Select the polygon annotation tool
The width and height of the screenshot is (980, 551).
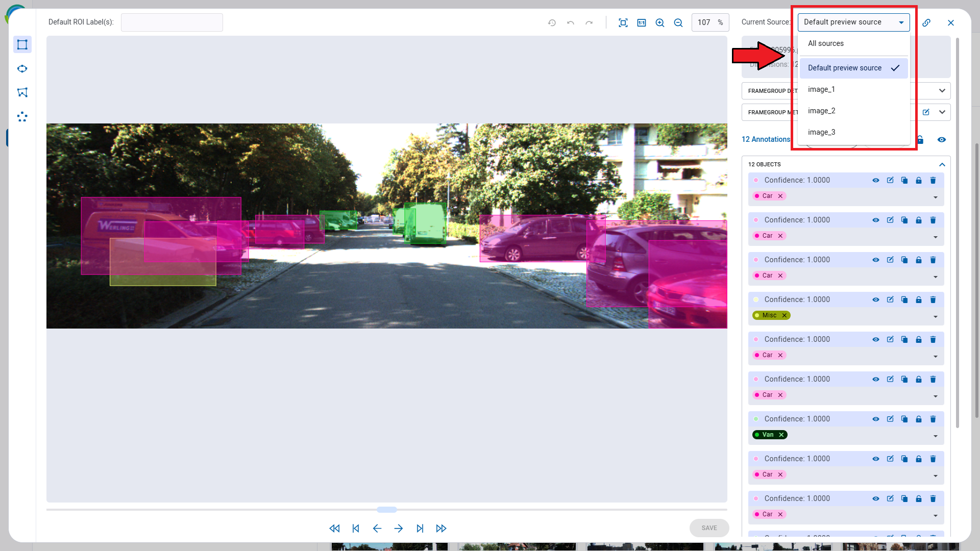pos(22,92)
